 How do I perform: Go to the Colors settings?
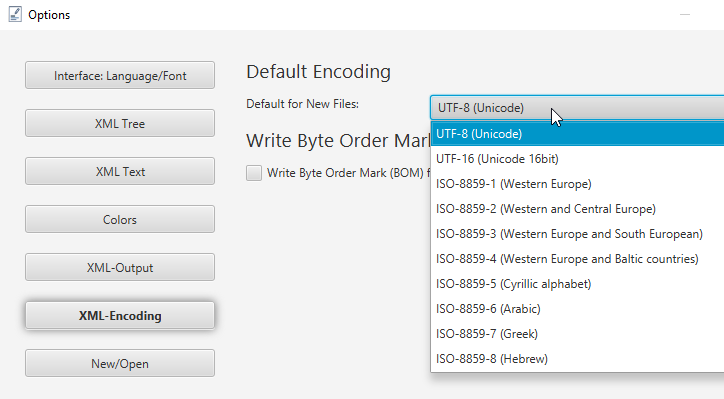120,219
